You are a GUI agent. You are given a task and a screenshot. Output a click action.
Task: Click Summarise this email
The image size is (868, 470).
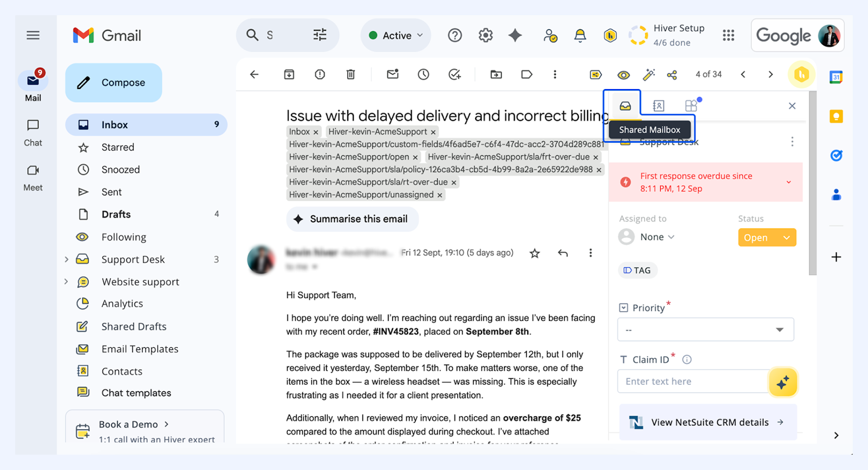pyautogui.click(x=353, y=219)
